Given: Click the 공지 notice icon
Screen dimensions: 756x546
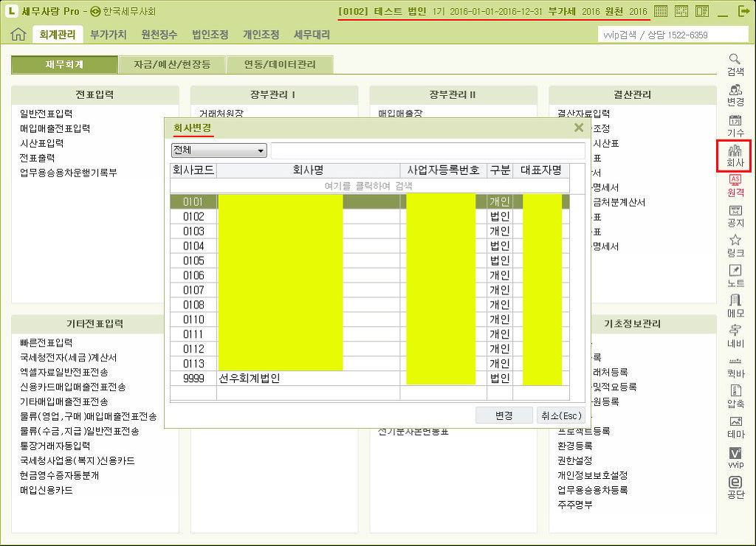Looking at the screenshot, I should [735, 215].
